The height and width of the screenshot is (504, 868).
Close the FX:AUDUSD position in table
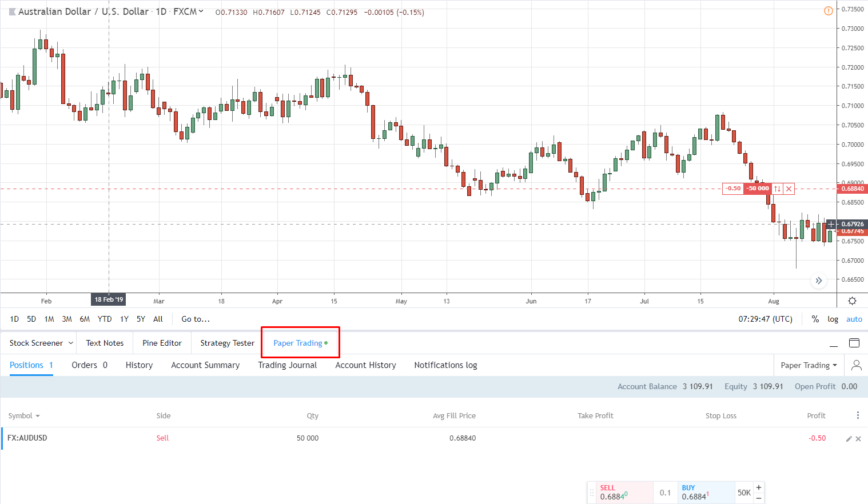coord(858,439)
